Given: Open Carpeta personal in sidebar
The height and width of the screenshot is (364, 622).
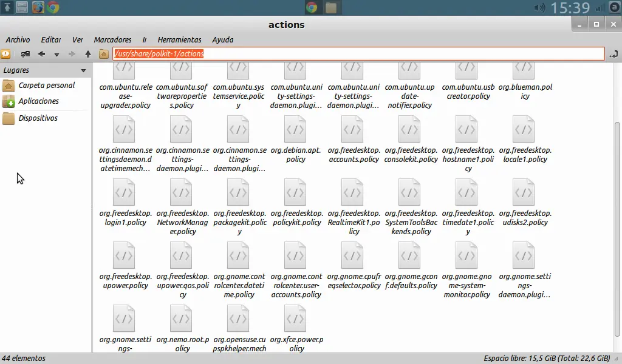Looking at the screenshot, I should point(46,85).
